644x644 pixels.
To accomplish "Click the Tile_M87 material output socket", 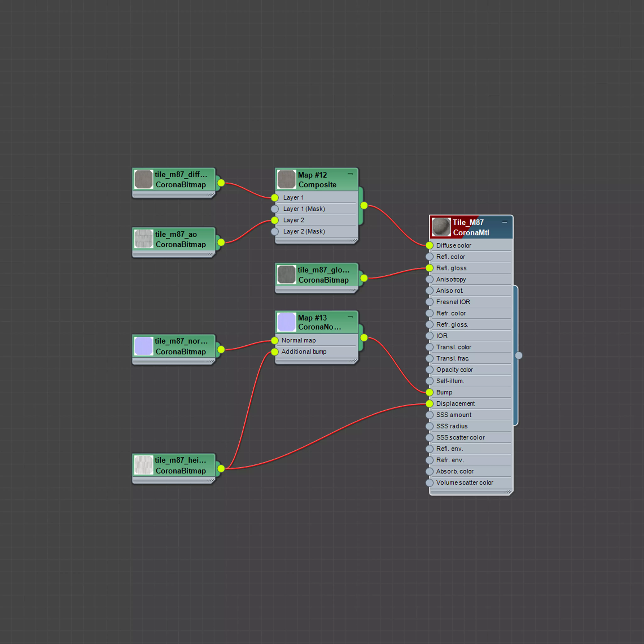I will [x=519, y=355].
